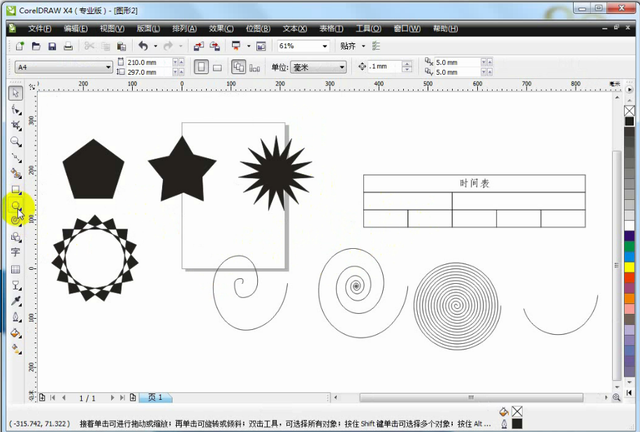The width and height of the screenshot is (640, 432).
Task: Expand the 贴齐 snap dropdown
Action: click(x=364, y=46)
